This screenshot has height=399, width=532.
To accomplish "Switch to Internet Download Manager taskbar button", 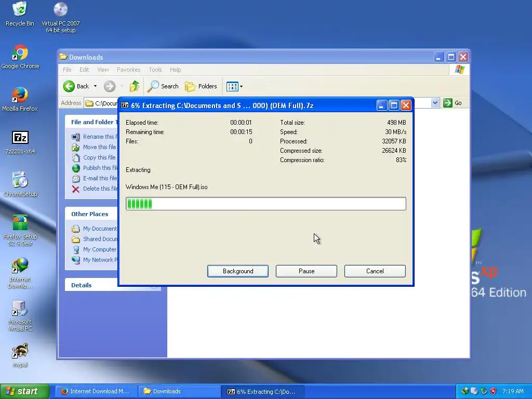I will [x=96, y=391].
